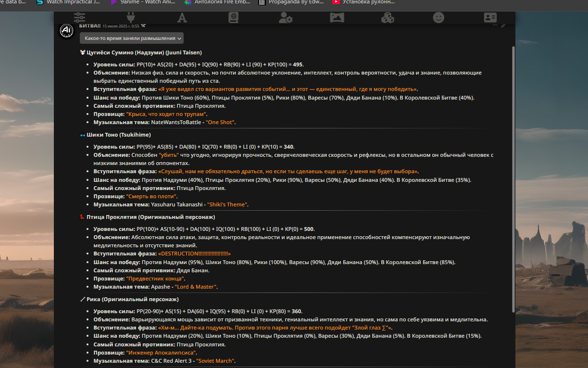
Task: Click the pencil edit icon on the message
Action: [504, 25]
